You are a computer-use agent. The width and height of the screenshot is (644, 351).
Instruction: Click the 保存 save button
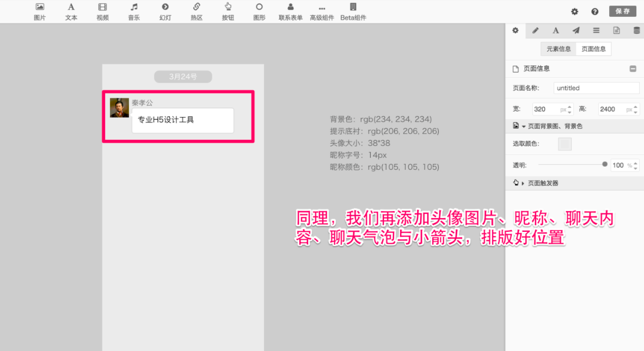pos(622,11)
